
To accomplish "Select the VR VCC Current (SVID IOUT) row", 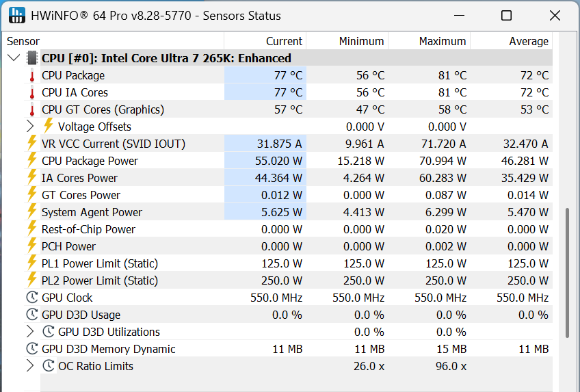I will [114, 144].
